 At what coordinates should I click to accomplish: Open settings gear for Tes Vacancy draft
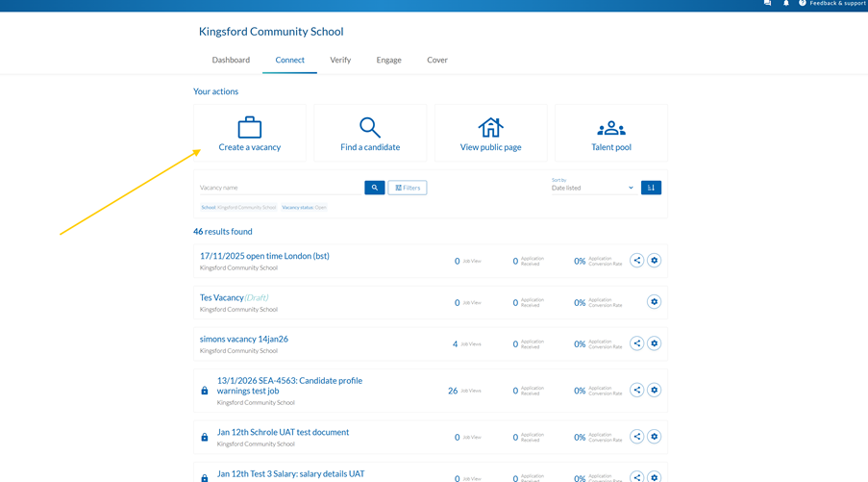click(x=655, y=302)
